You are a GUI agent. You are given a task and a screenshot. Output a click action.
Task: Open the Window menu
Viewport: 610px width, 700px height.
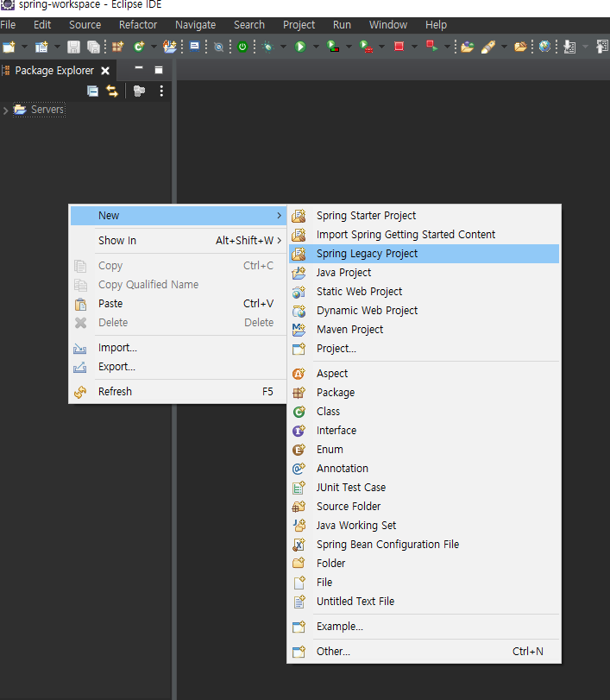388,24
